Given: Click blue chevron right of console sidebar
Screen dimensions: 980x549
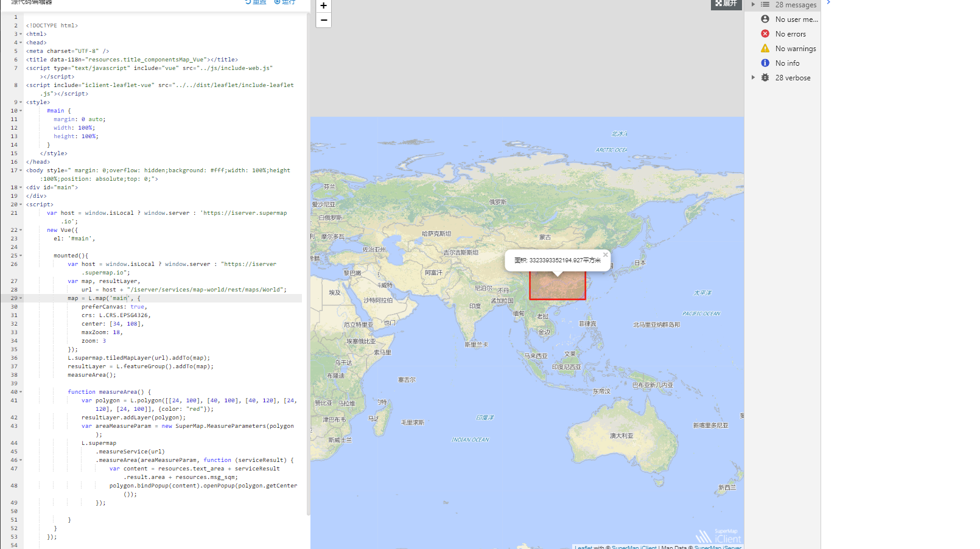Looking at the screenshot, I should point(828,3).
